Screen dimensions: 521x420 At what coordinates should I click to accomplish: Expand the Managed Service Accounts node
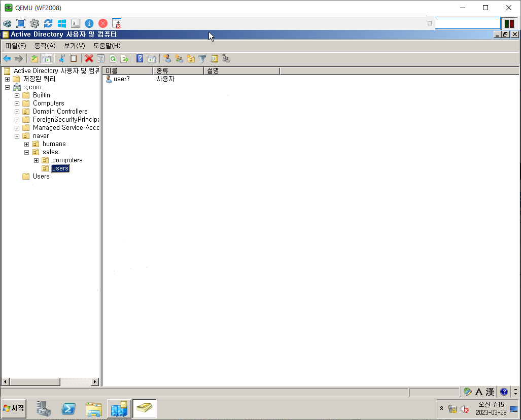[17, 128]
